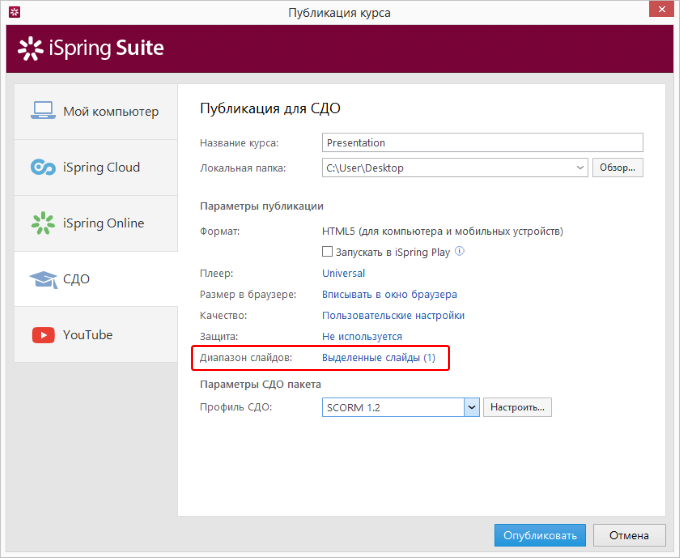
Task: Expand the Локальная папка dropdown arrow
Action: [x=580, y=168]
